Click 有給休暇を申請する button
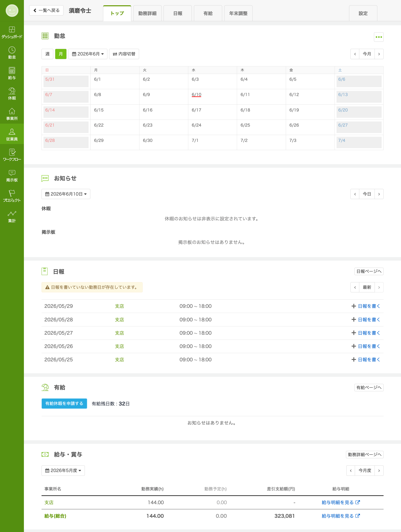Viewport: 401px width, 532px height. 64,403
